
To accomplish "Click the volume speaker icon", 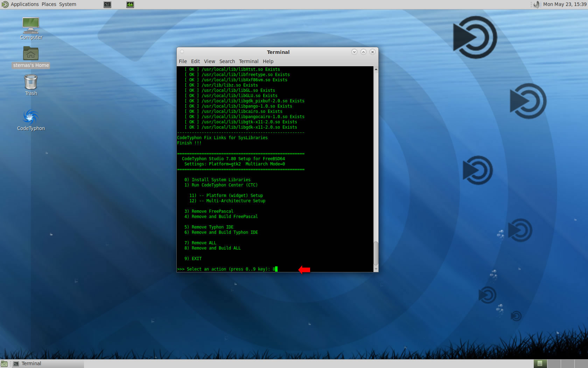I will pos(536,5).
